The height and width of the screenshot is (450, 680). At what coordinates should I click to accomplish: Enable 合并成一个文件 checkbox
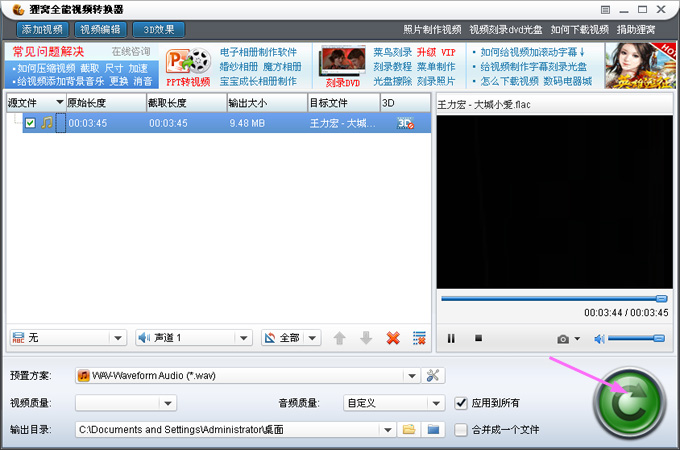tap(461, 430)
